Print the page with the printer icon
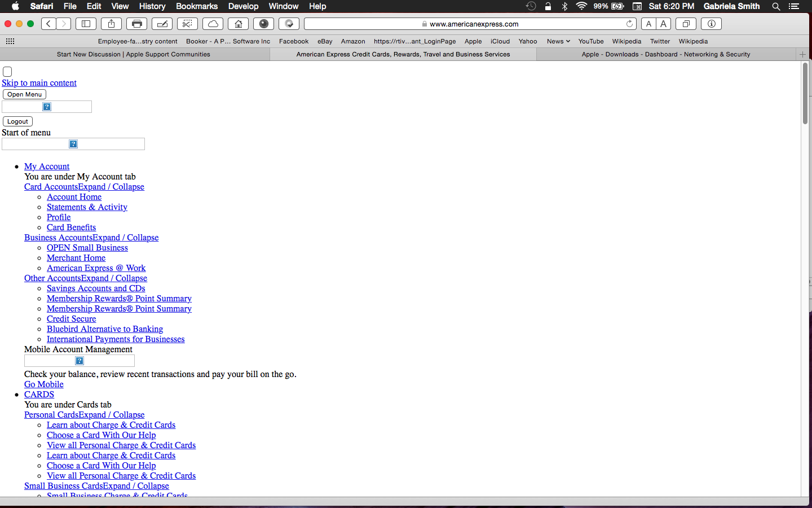Viewport: 812px width, 508px height. click(x=136, y=24)
